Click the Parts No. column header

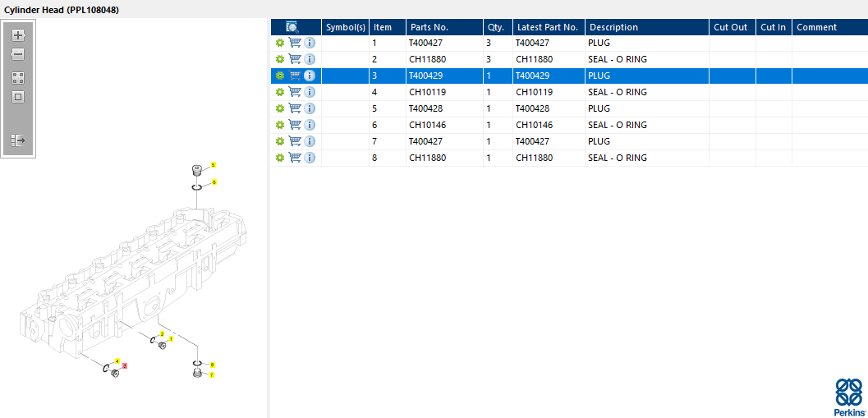click(x=445, y=27)
